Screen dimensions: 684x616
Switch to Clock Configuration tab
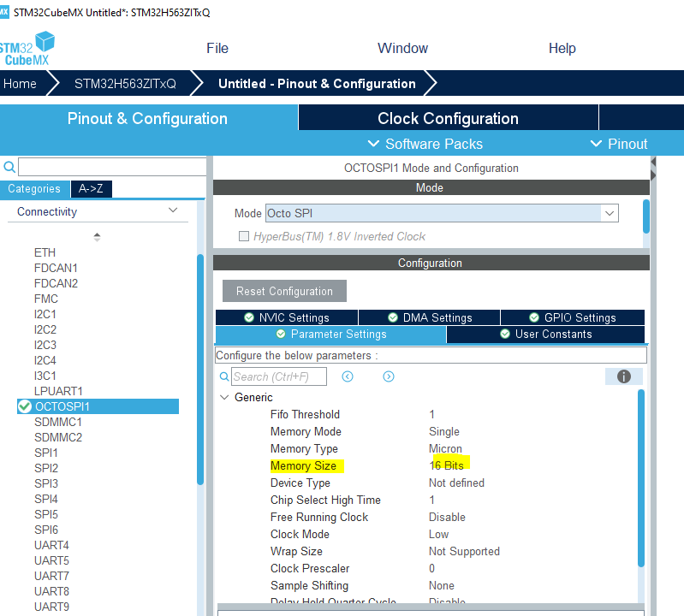click(x=448, y=118)
